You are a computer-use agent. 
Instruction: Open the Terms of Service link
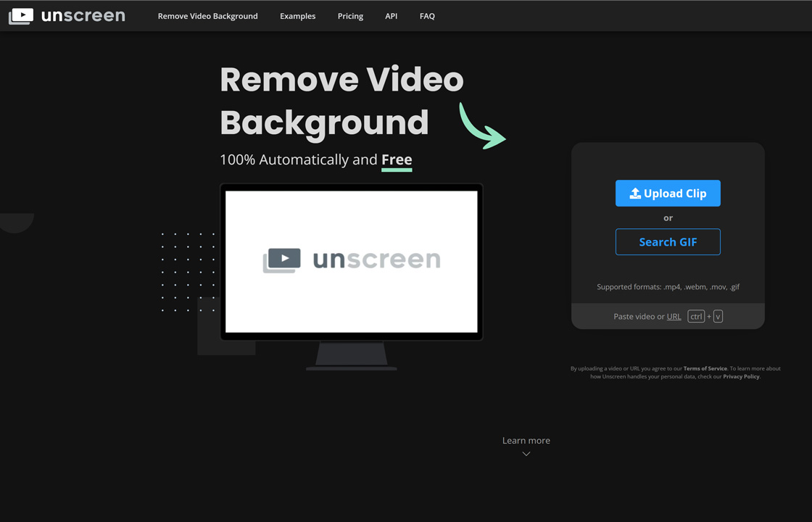[705, 369]
